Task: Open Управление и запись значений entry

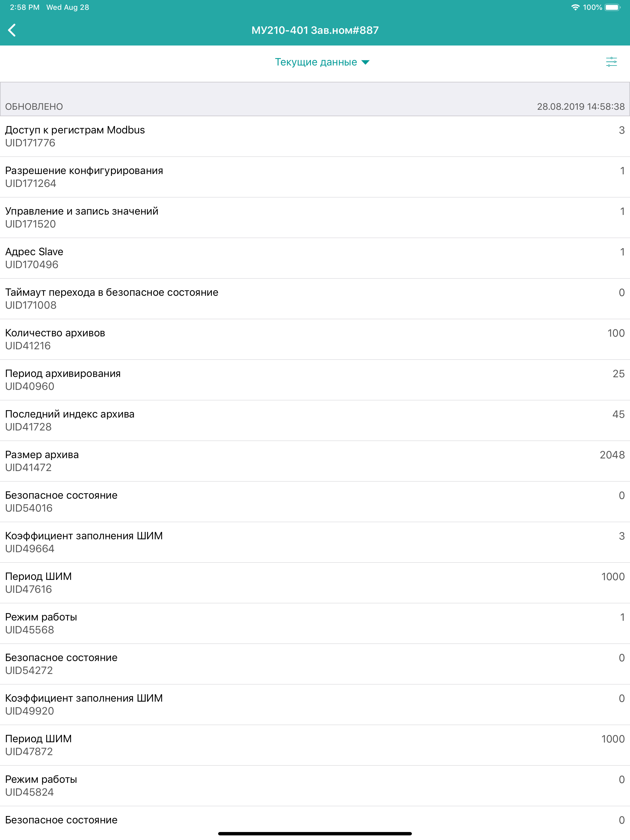Action: coord(315,218)
